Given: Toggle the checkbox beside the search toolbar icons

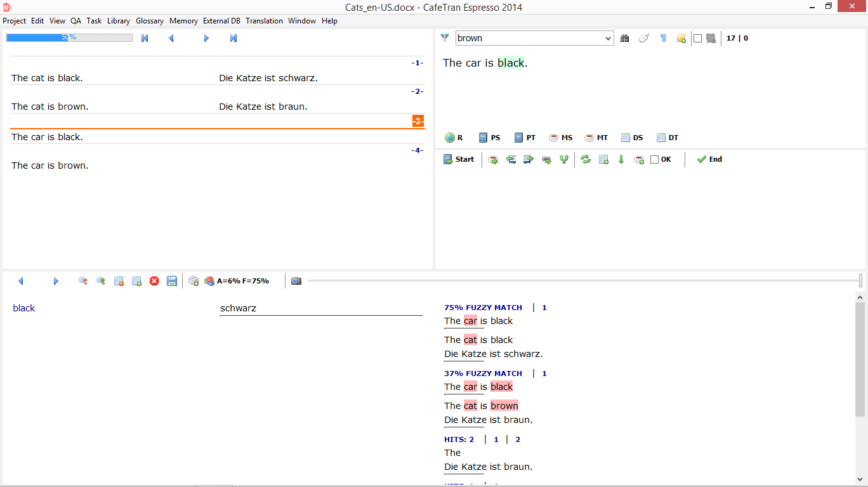Looking at the screenshot, I should (x=697, y=38).
